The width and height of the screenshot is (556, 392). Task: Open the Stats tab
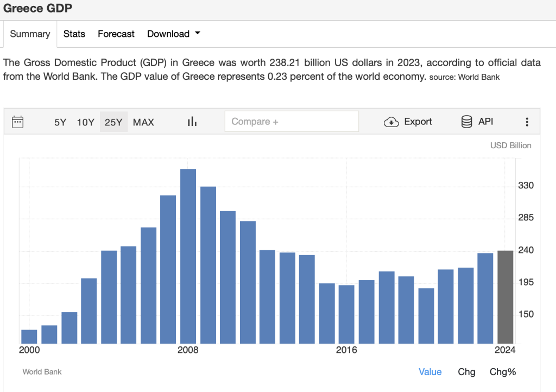click(x=74, y=34)
